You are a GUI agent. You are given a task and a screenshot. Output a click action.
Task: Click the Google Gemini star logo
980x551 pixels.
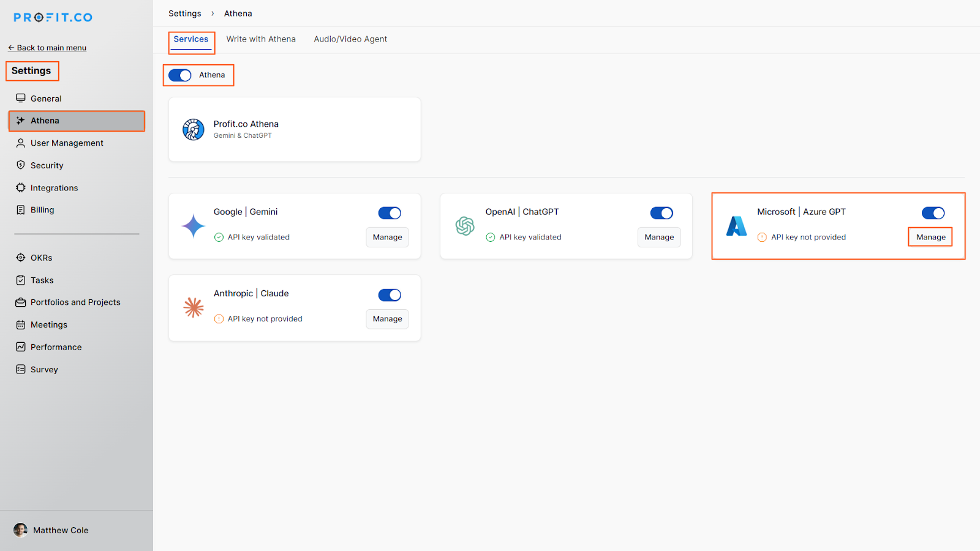[x=193, y=226]
